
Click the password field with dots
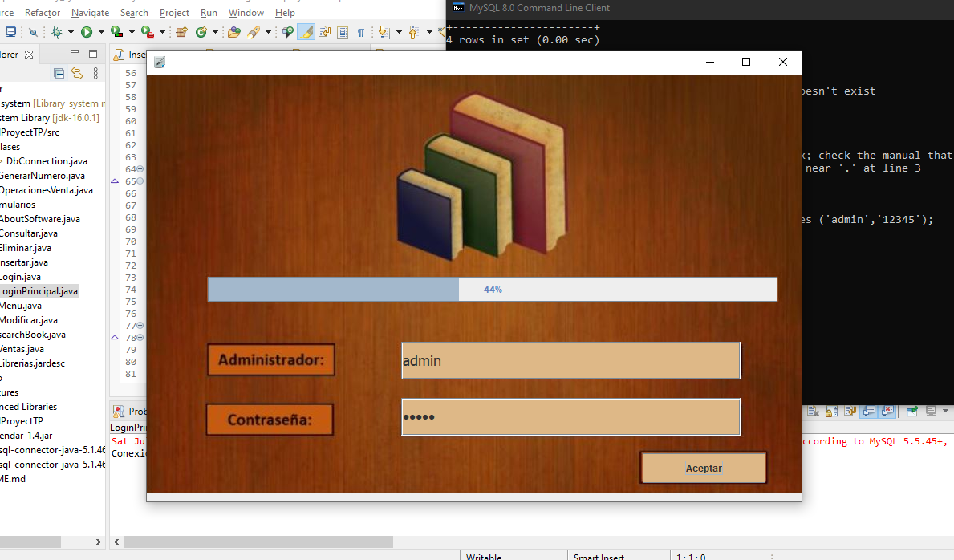click(x=570, y=417)
